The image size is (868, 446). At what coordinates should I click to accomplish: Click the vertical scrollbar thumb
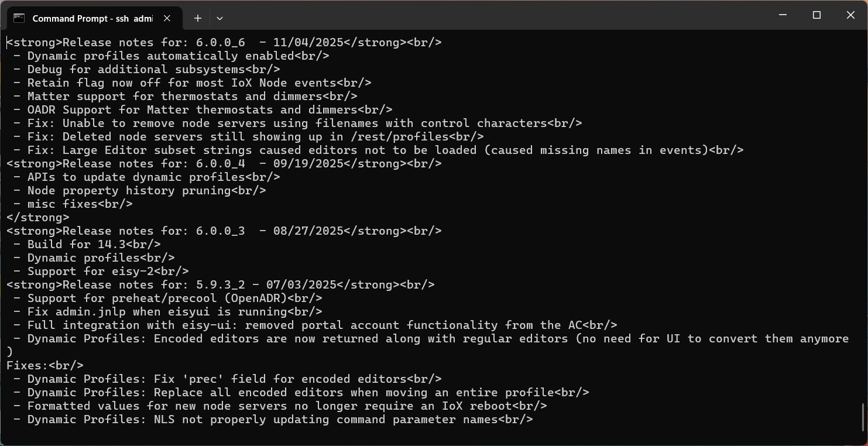tap(863, 416)
